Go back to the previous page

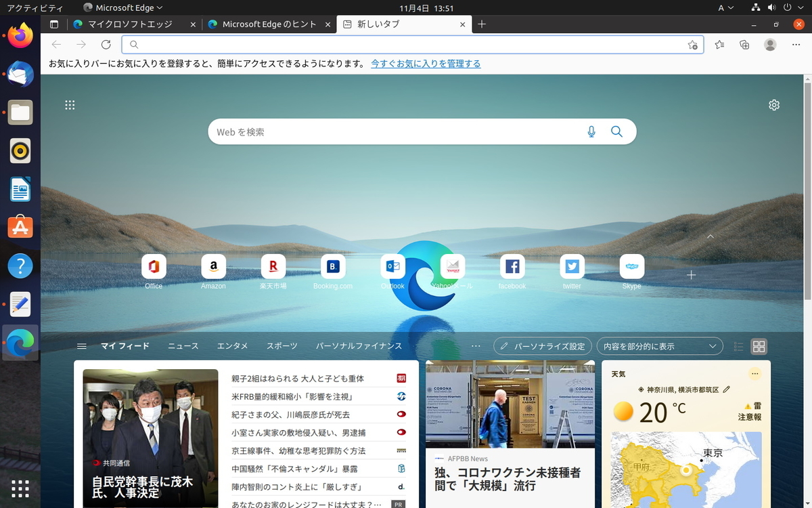(x=57, y=45)
